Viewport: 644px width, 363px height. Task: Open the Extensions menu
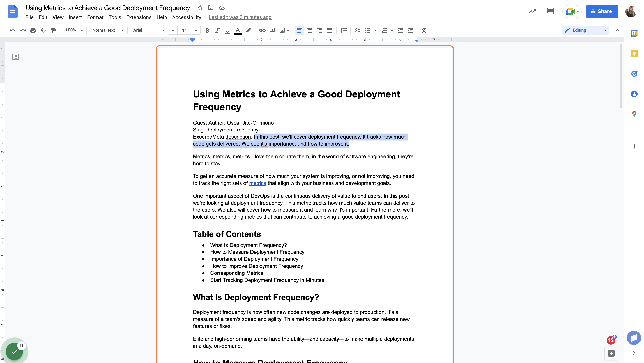tap(139, 17)
